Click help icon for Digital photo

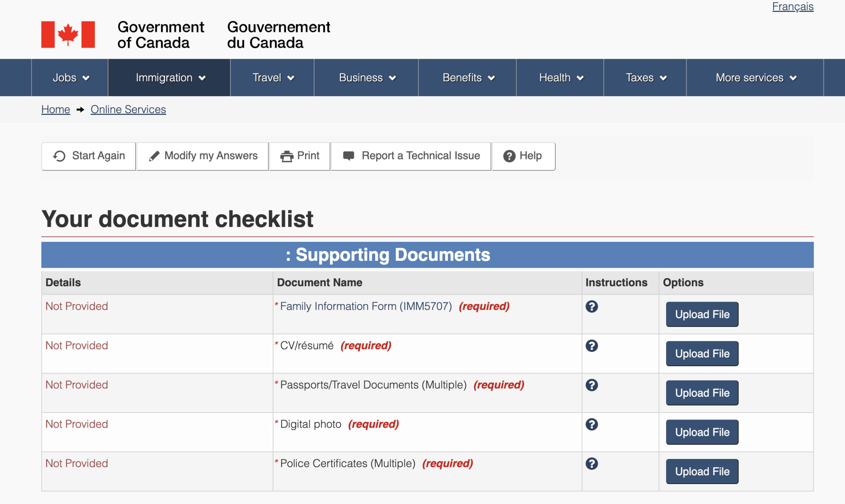click(591, 424)
